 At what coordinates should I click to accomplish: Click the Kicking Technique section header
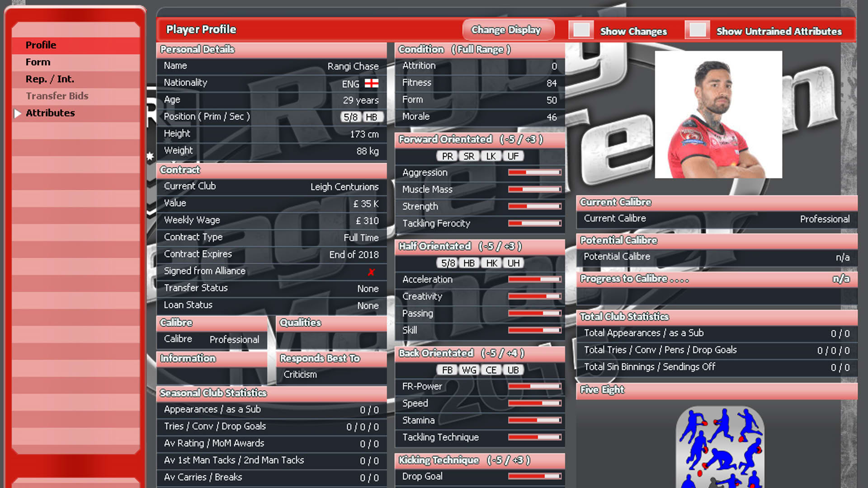click(x=480, y=460)
